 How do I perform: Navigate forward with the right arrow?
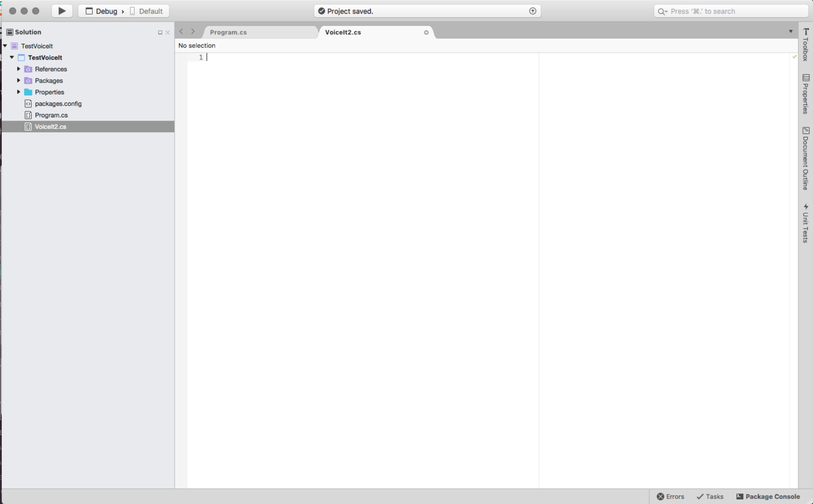tap(193, 32)
